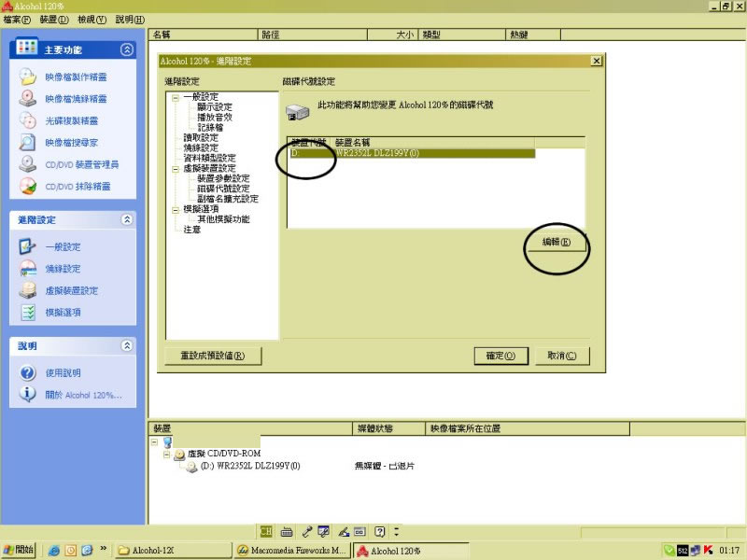Click the 燒錄設定 icon in sidebar

click(x=28, y=269)
